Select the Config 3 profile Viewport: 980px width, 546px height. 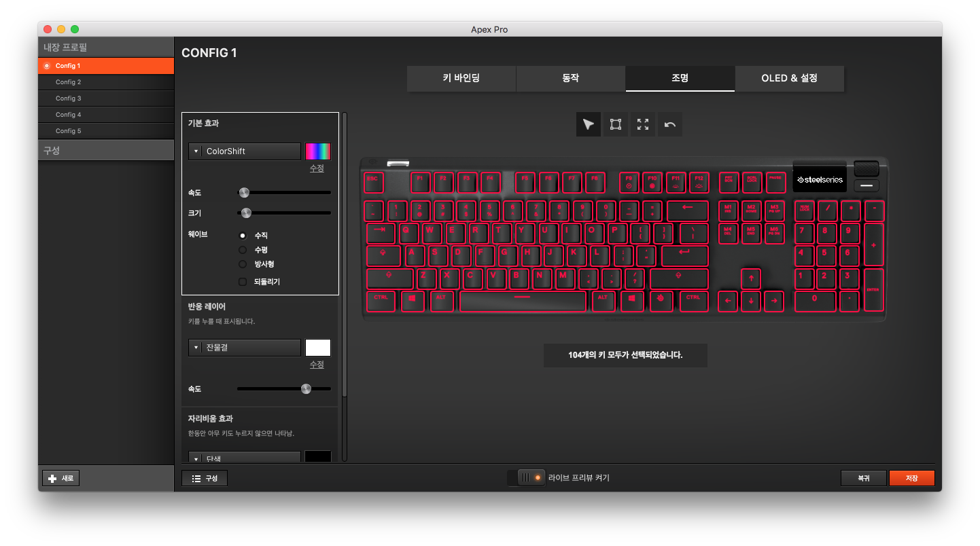pyautogui.click(x=106, y=98)
